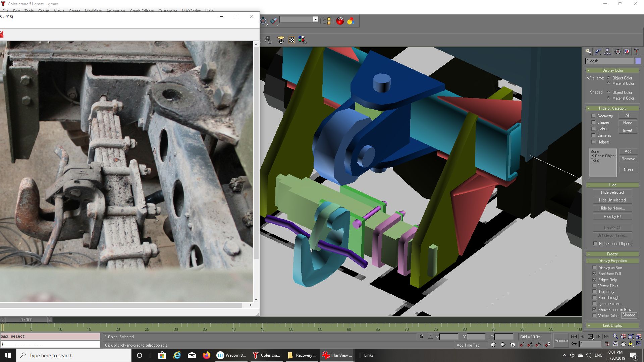The image size is (644, 362).
Task: Open the Utilities hammer panel tab
Action: (x=636, y=52)
